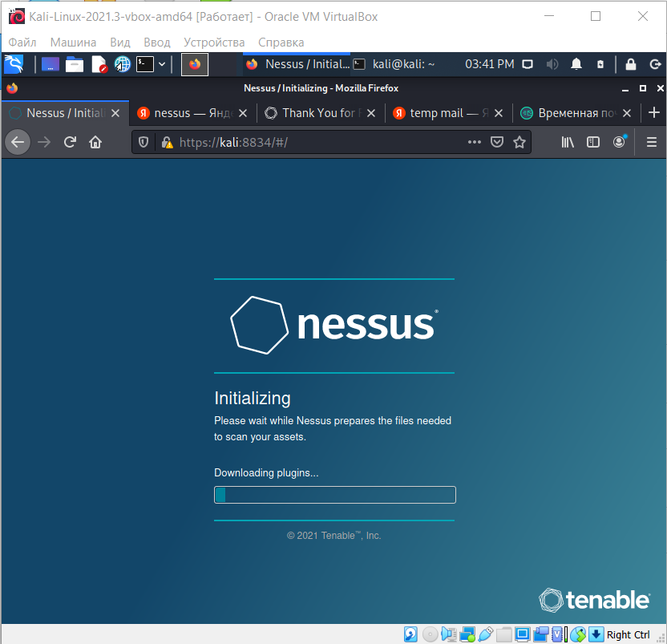Toggle the Firefox sidebar view

(593, 142)
